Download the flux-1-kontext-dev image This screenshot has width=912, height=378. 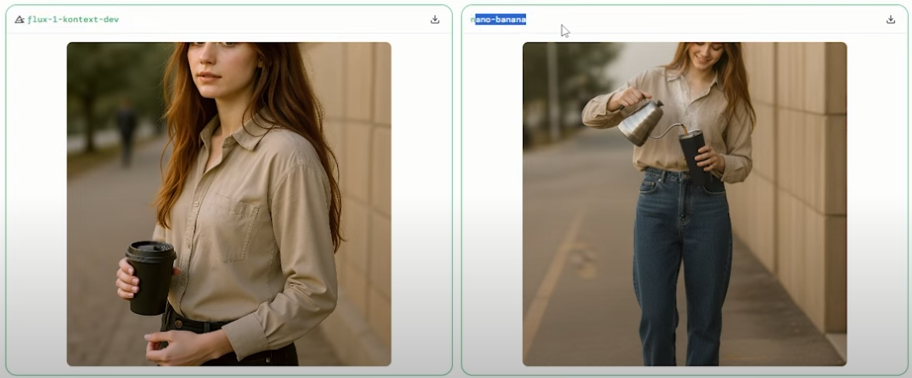coord(434,19)
